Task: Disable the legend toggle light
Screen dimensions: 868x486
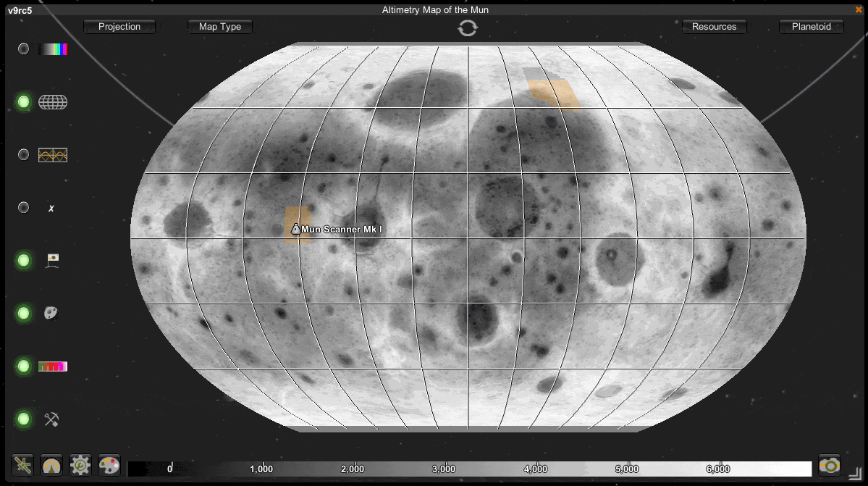Action: tap(23, 366)
